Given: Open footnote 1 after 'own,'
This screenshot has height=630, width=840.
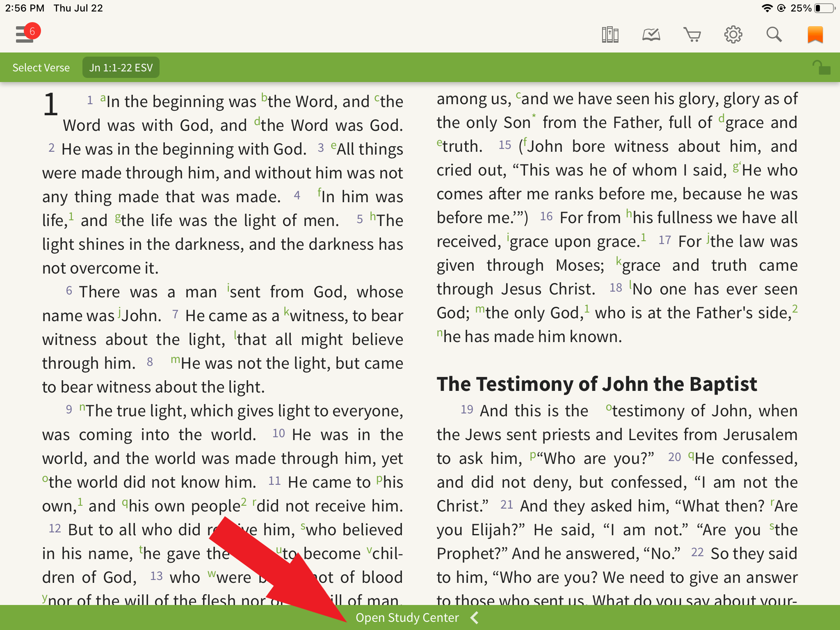Looking at the screenshot, I should (80, 501).
